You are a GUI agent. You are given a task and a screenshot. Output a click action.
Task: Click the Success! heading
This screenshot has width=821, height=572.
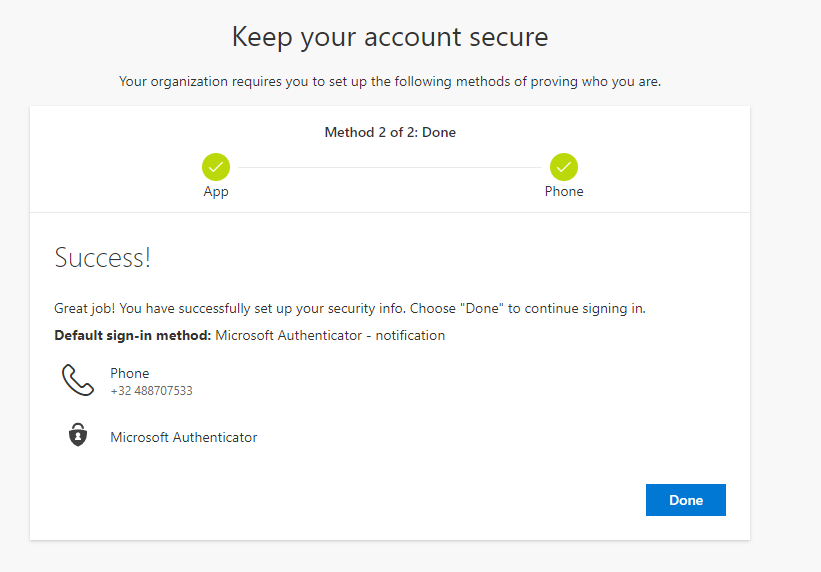point(102,258)
